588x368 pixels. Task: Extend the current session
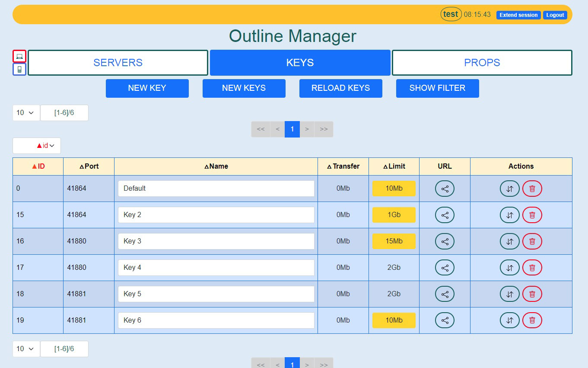518,15
